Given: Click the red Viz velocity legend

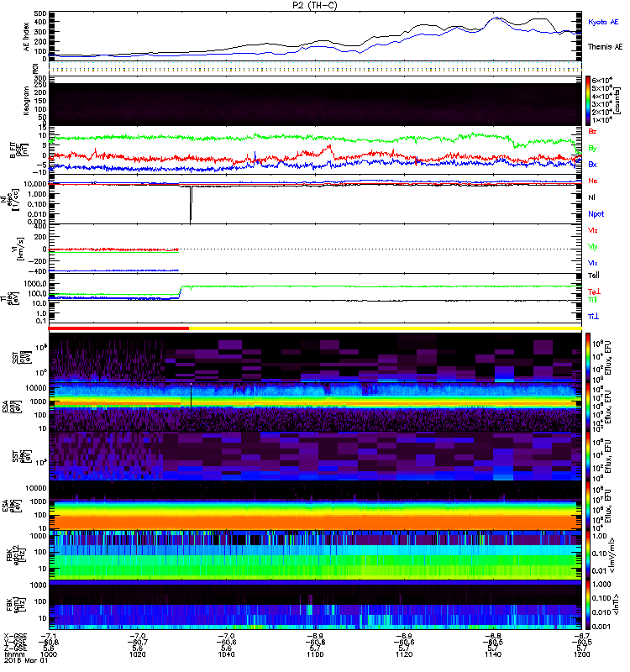Looking at the screenshot, I should (x=593, y=230).
